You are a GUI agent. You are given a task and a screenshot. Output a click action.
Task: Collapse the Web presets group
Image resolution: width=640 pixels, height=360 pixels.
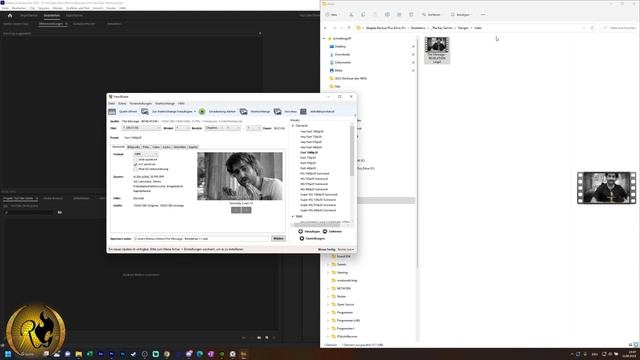point(293,216)
